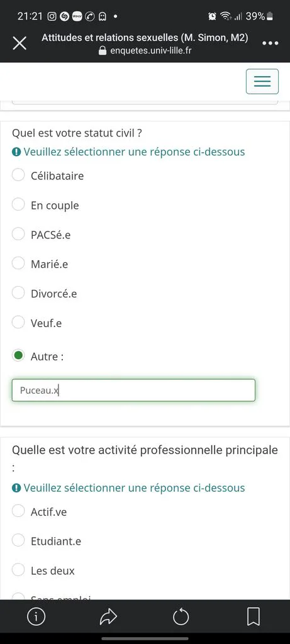Close the in-app browser with the X icon
Viewport: 290px width, 644px height.
pyautogui.click(x=20, y=43)
